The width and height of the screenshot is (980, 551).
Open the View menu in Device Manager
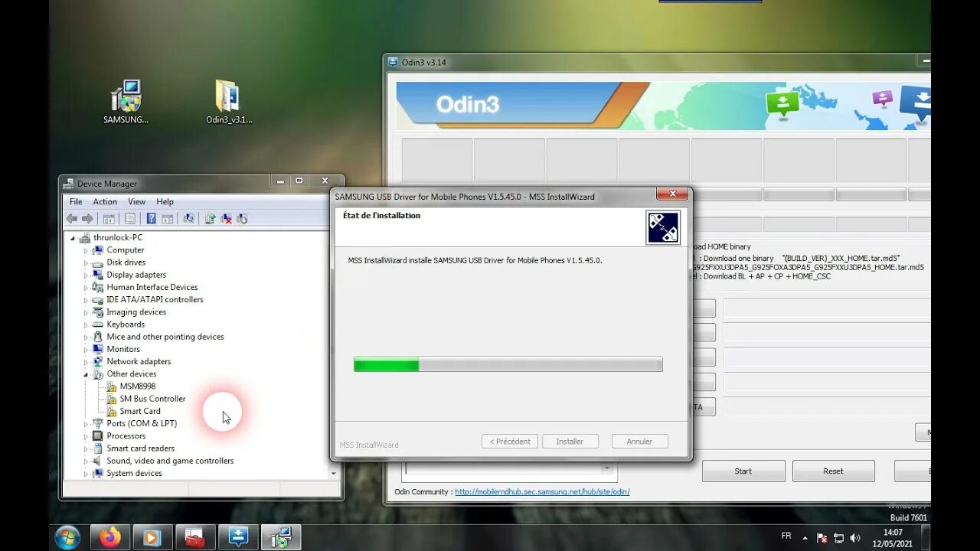pos(136,202)
